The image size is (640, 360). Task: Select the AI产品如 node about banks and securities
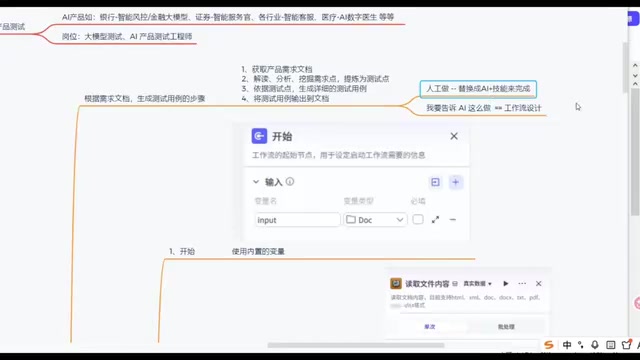coord(228,17)
